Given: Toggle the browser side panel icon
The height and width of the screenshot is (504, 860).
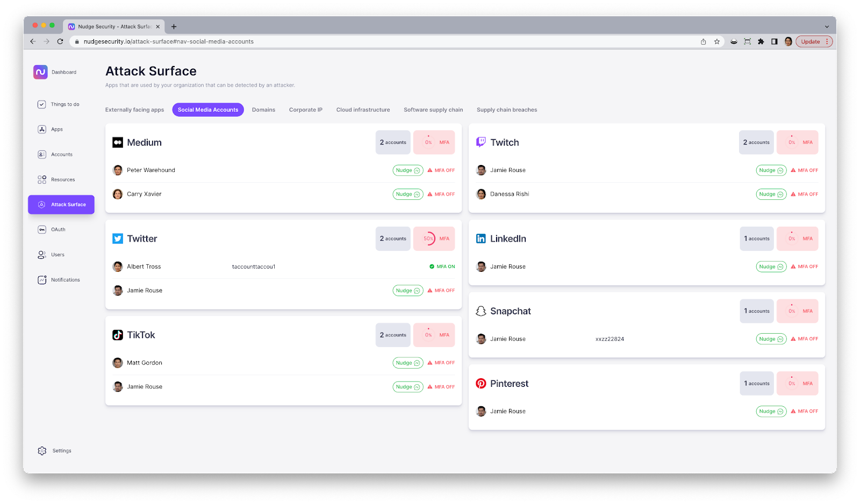Looking at the screenshot, I should point(775,41).
